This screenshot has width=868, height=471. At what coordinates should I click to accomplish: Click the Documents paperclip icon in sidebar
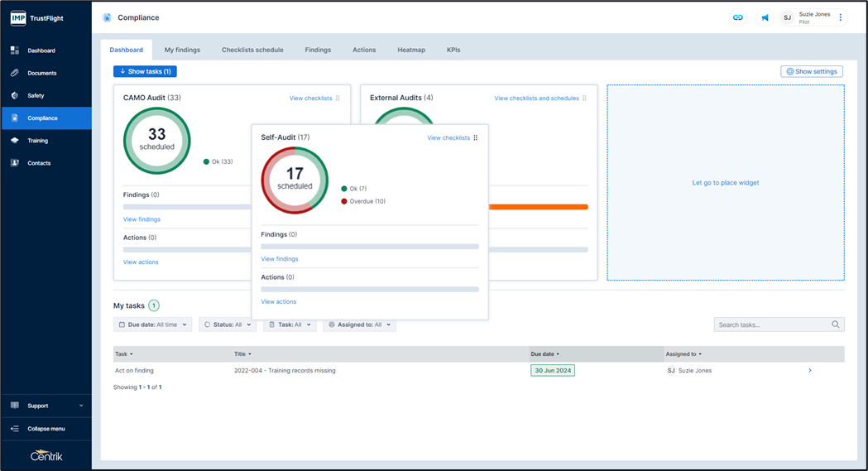[x=15, y=73]
